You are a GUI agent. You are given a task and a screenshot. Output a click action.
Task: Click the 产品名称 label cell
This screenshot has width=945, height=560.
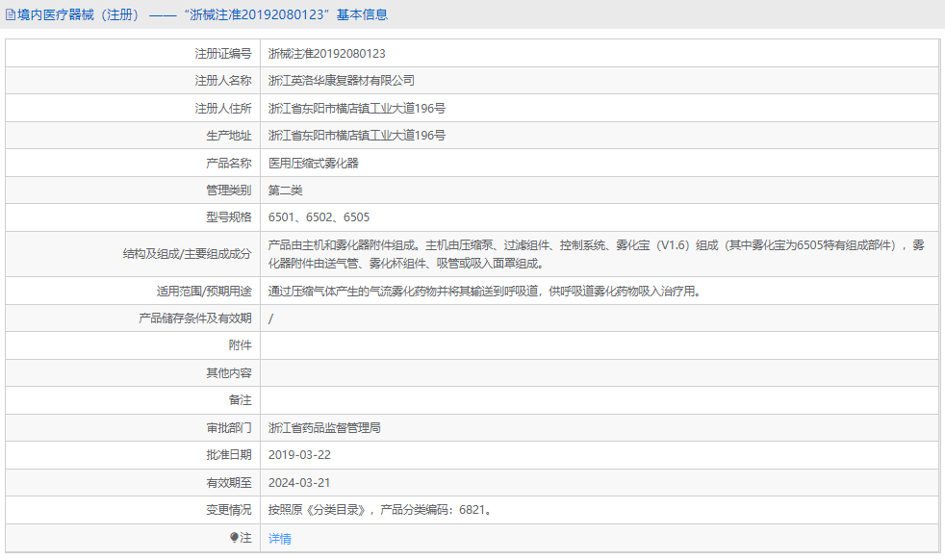pyautogui.click(x=133, y=163)
